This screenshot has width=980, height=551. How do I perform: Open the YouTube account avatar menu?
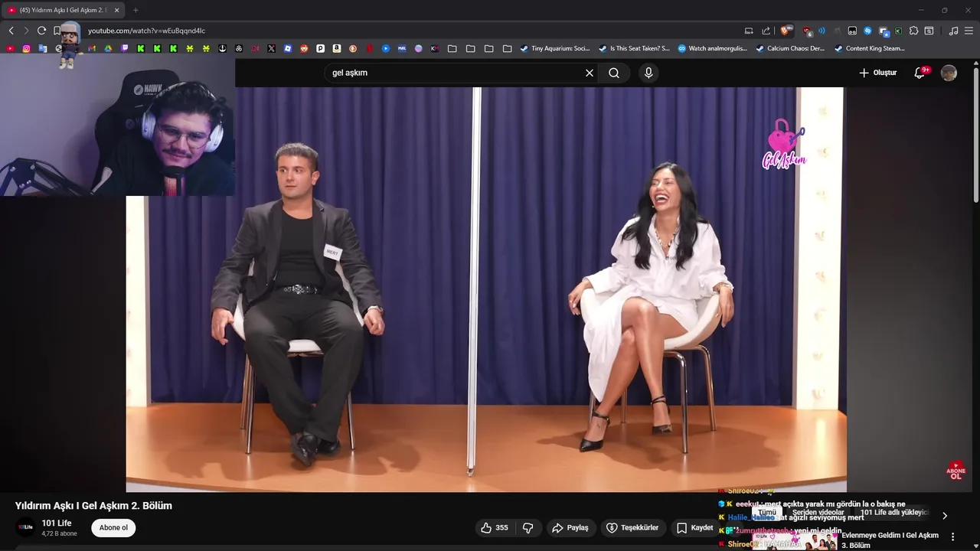pyautogui.click(x=949, y=73)
